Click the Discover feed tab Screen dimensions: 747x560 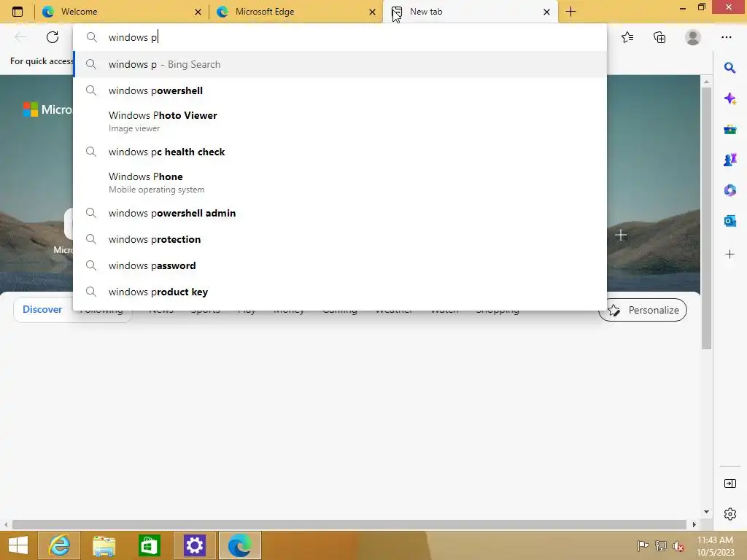[42, 309]
